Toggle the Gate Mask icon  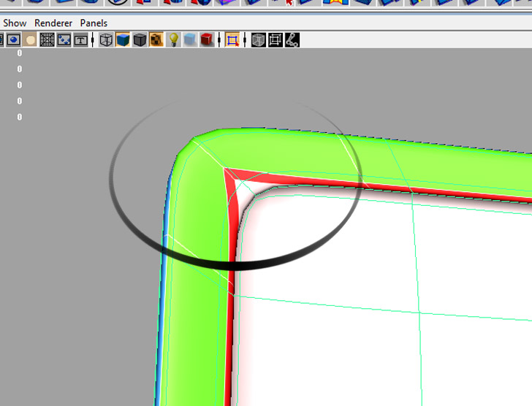(30, 40)
